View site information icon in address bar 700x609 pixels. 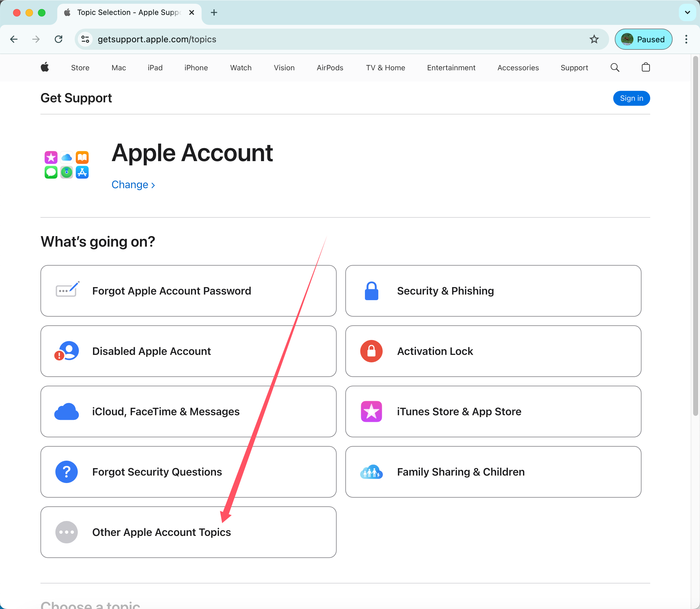click(x=85, y=40)
